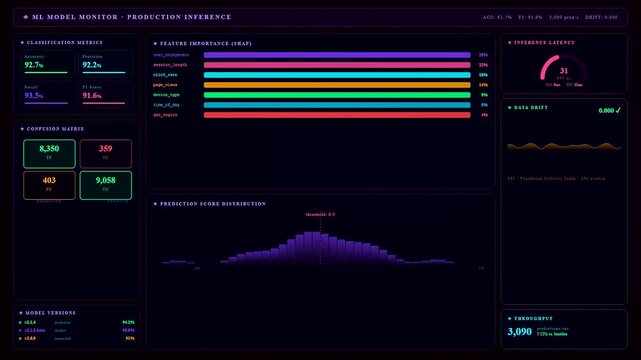Click the green device_type importance bar
Image resolution: width=641 pixels, height=360 pixels.
click(337, 95)
